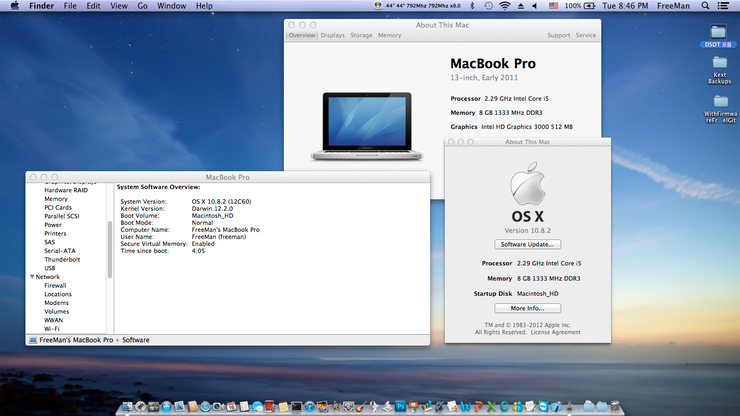Click the battery status indicator
The image size is (740, 416).
pos(580,6)
